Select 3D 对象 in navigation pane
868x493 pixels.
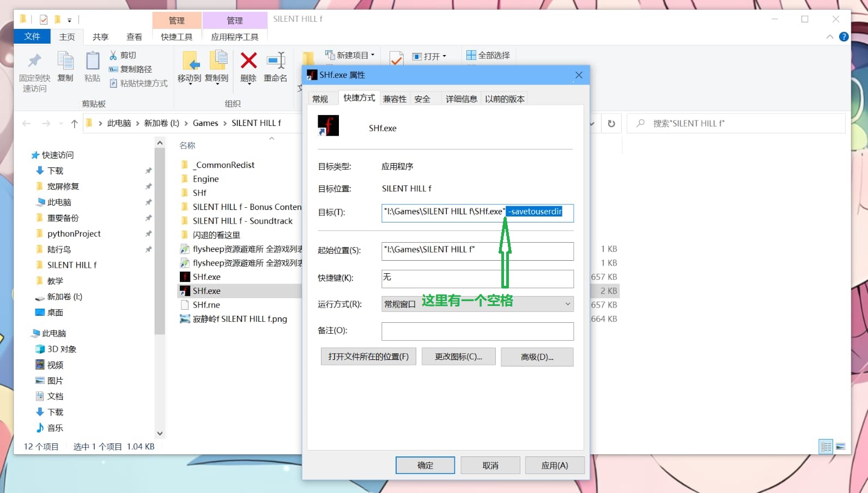coord(62,349)
